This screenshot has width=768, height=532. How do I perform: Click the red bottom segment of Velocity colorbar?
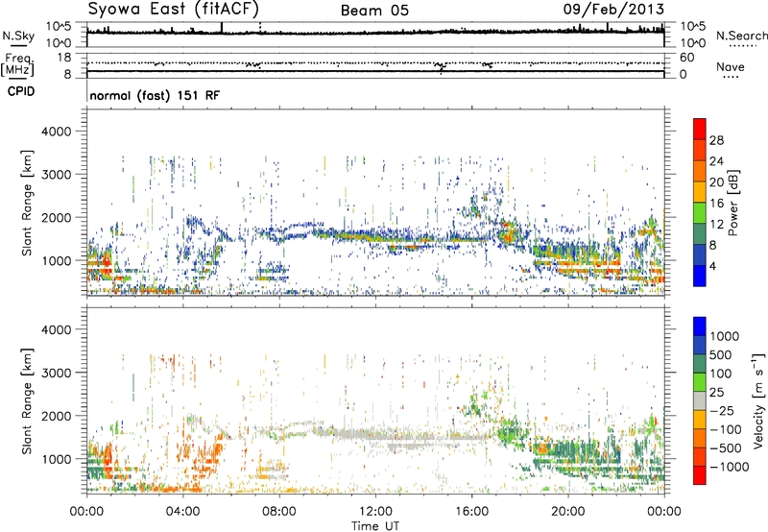tap(700, 475)
